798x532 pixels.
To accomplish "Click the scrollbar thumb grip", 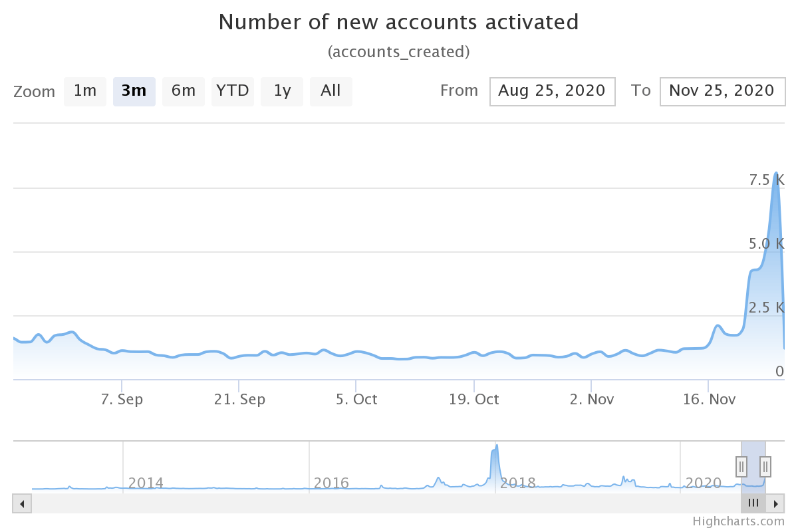I will pos(753,503).
